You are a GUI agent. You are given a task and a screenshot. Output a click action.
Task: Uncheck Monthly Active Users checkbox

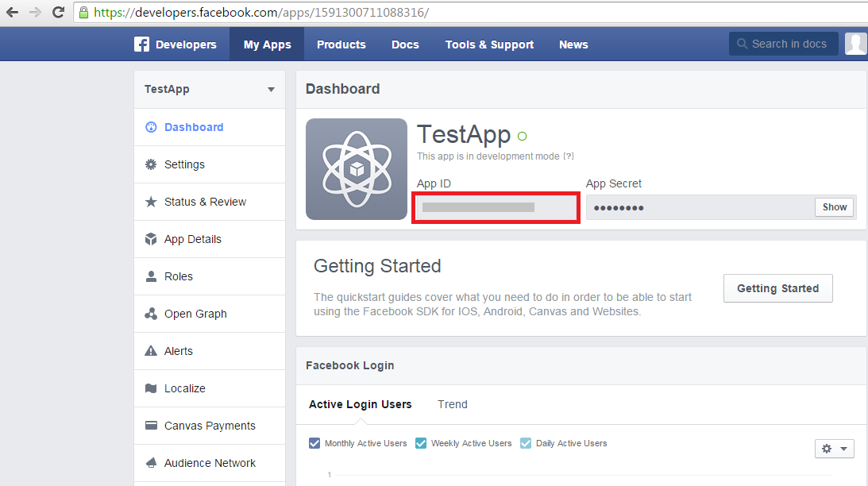(314, 443)
